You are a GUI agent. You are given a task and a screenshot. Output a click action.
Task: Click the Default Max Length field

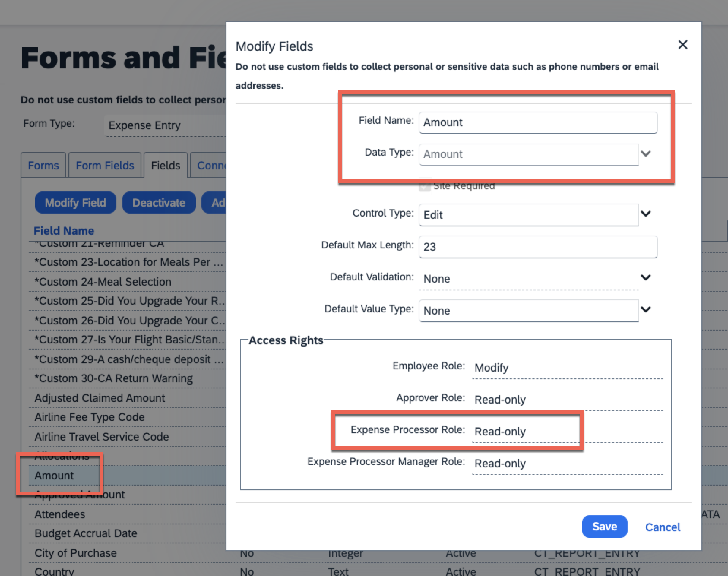point(538,247)
